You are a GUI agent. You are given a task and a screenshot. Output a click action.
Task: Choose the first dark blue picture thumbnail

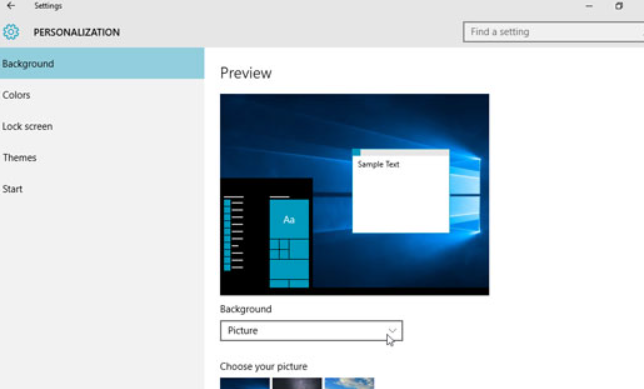[245, 383]
